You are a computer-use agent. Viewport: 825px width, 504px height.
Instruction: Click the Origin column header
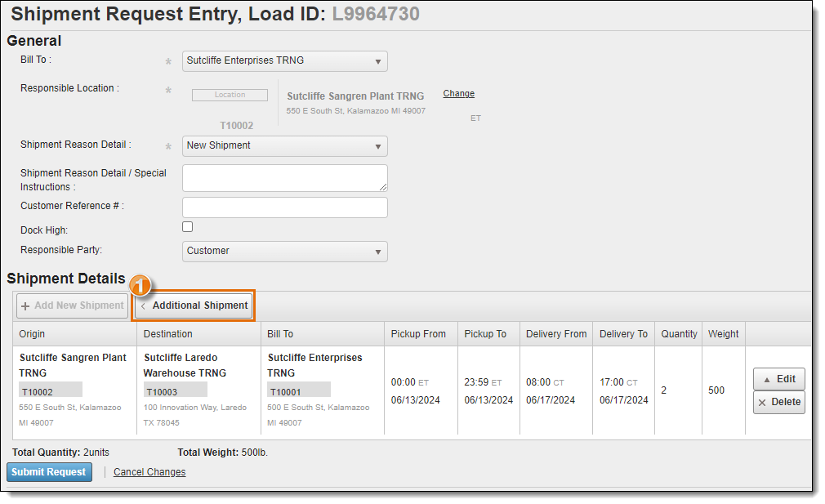click(x=33, y=334)
